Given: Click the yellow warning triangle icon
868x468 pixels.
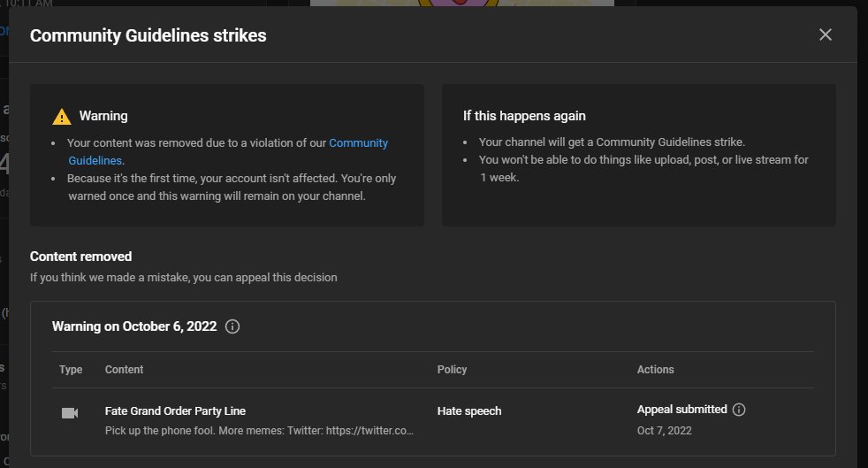Looking at the screenshot, I should coord(62,116).
